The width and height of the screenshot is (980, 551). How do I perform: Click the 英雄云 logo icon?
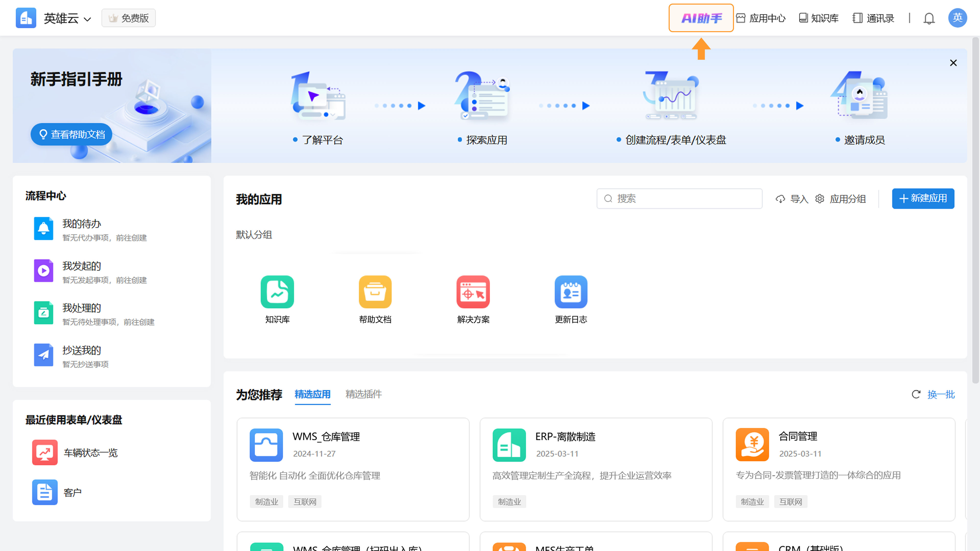pos(26,18)
